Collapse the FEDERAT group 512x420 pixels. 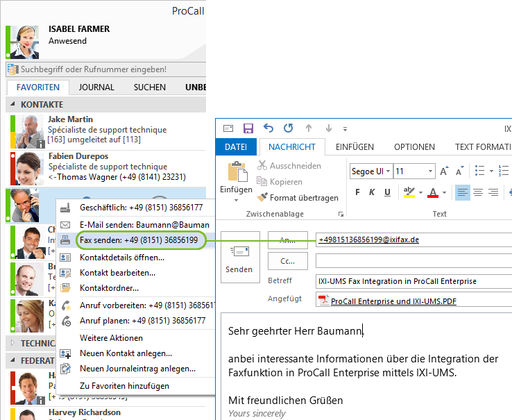click(x=12, y=360)
